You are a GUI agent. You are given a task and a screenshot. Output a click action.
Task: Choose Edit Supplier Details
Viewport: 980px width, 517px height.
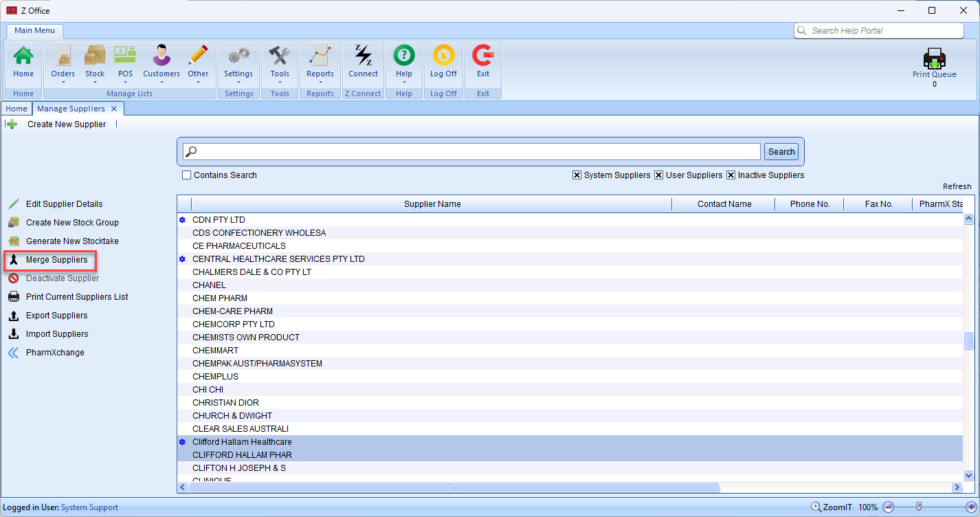[64, 204]
